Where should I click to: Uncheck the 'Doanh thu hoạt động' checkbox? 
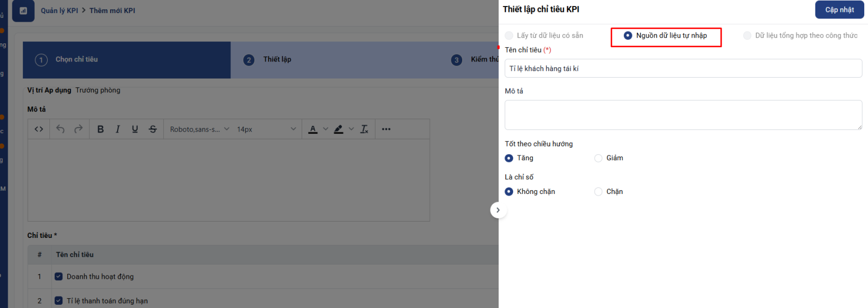pyautogui.click(x=59, y=276)
